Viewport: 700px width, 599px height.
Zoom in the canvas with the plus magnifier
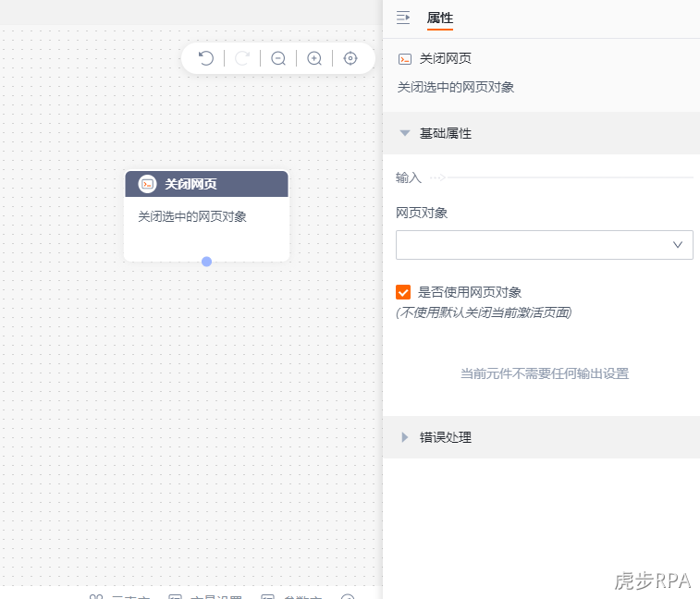tap(314, 58)
